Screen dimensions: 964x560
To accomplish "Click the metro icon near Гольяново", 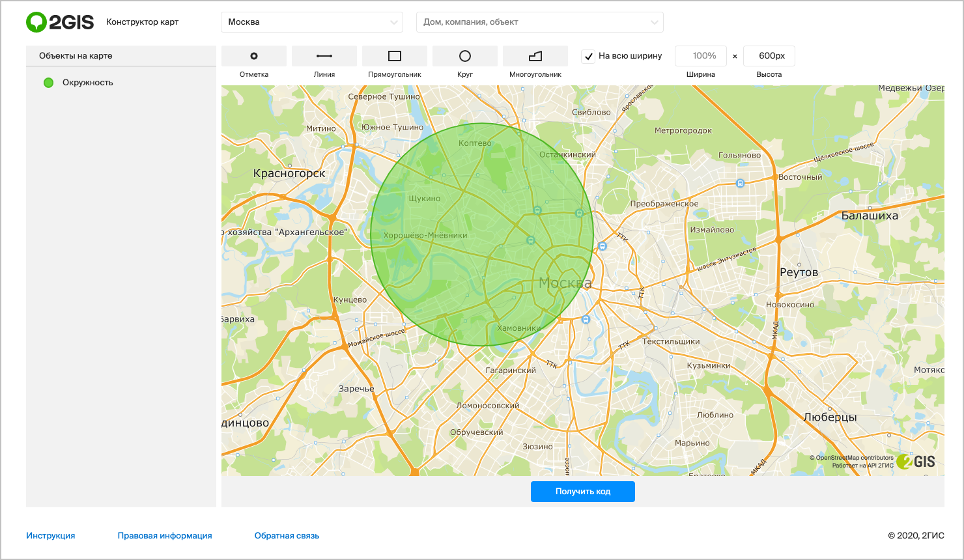I will (x=740, y=184).
